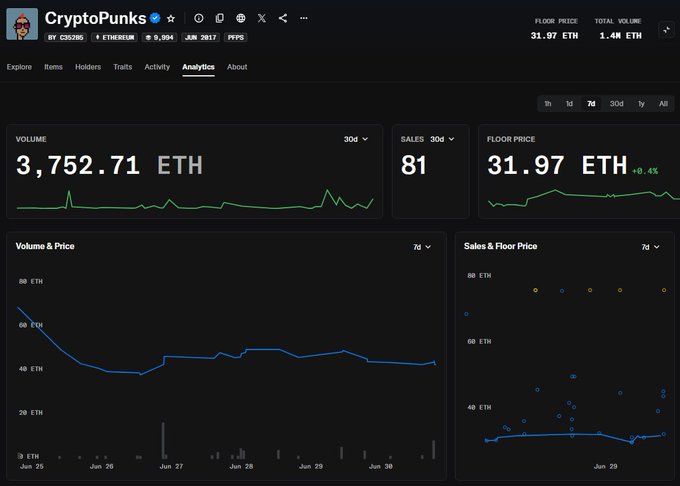Image resolution: width=680 pixels, height=486 pixels.
Task: Favorite the collection with the star icon
Action: click(x=171, y=18)
